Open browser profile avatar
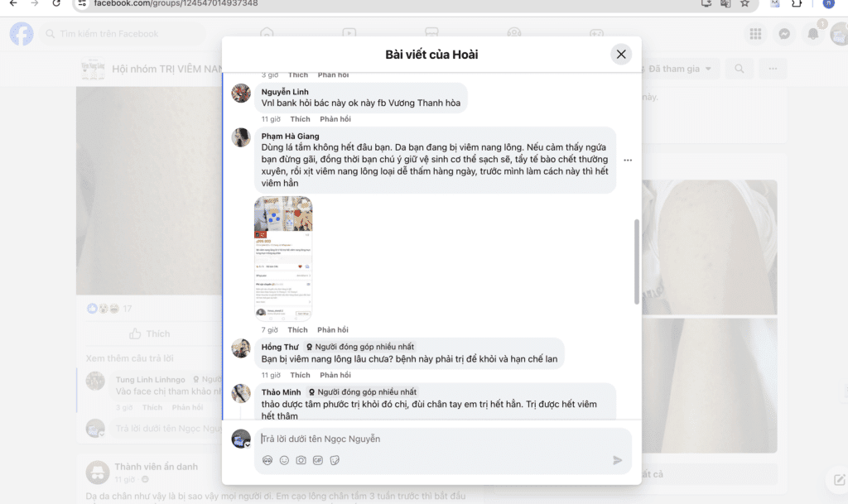The width and height of the screenshot is (848, 504). (828, 4)
